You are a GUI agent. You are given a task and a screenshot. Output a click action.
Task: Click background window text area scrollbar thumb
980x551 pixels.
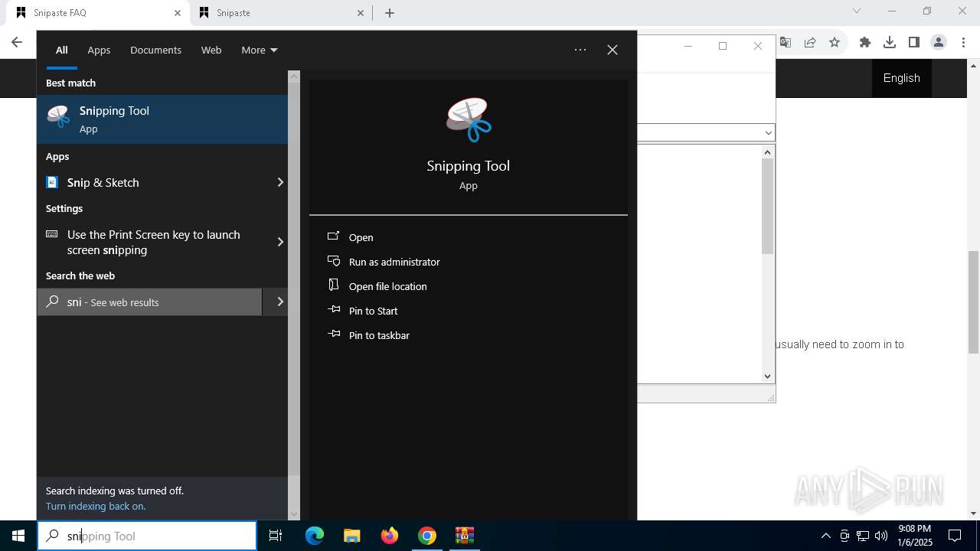coord(768,207)
